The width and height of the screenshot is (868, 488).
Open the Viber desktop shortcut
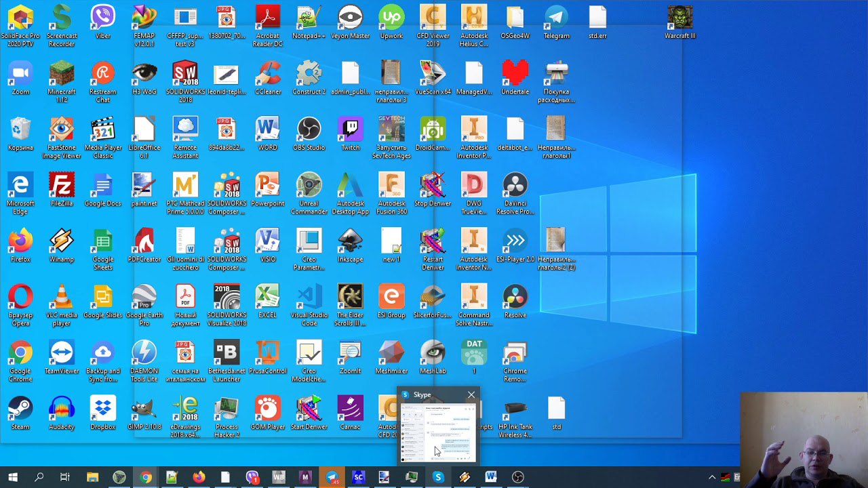[103, 22]
